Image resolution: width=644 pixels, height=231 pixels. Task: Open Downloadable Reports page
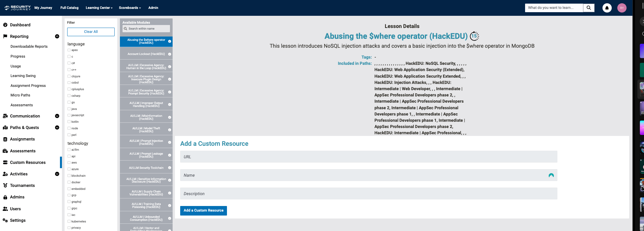(x=29, y=46)
